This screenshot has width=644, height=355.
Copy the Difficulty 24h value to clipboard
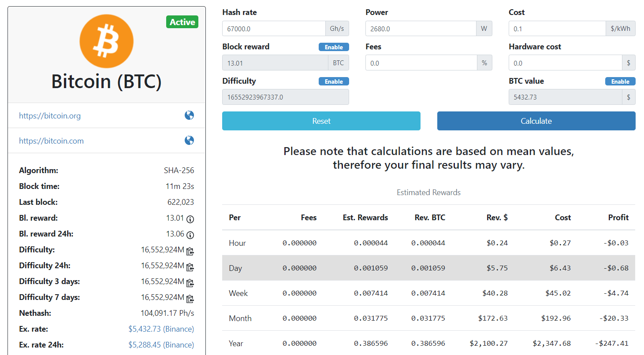point(190,266)
